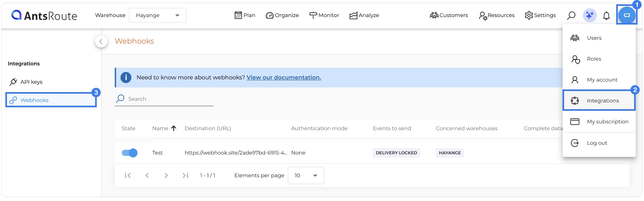644x201 pixels.
Task: Open the Settings section
Action: 540,15
